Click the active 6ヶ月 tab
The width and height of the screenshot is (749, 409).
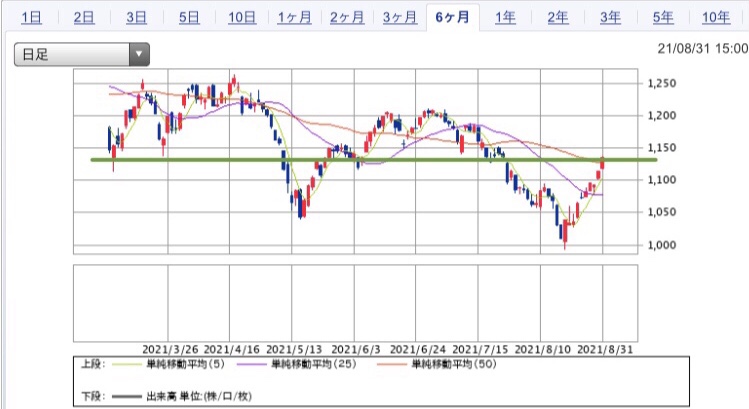452,18
